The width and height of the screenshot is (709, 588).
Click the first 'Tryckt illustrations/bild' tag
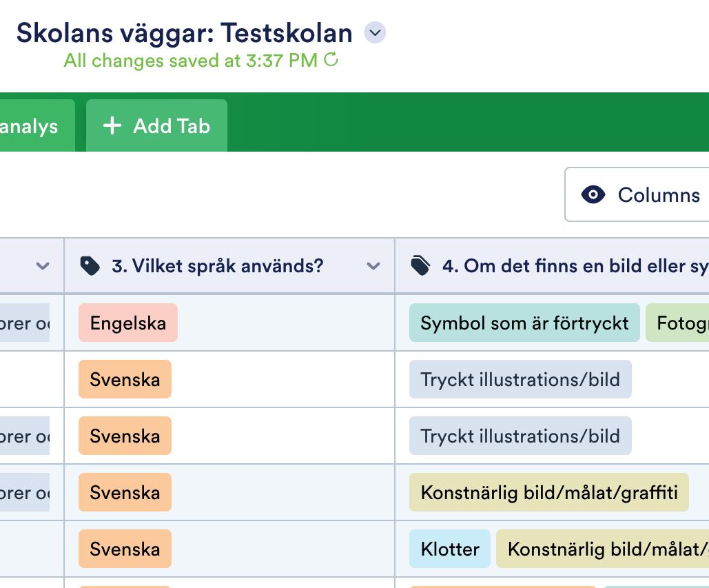(x=520, y=379)
